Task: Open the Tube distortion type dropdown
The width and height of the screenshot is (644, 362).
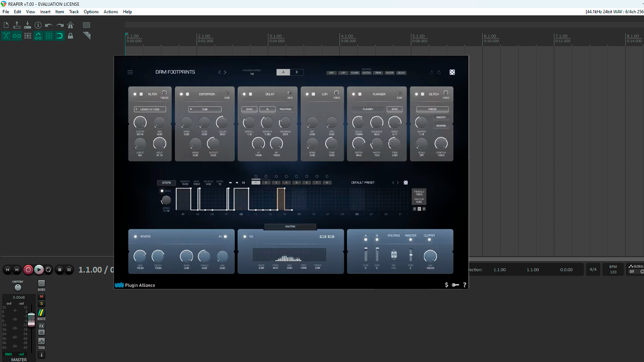Action: [x=205, y=109]
